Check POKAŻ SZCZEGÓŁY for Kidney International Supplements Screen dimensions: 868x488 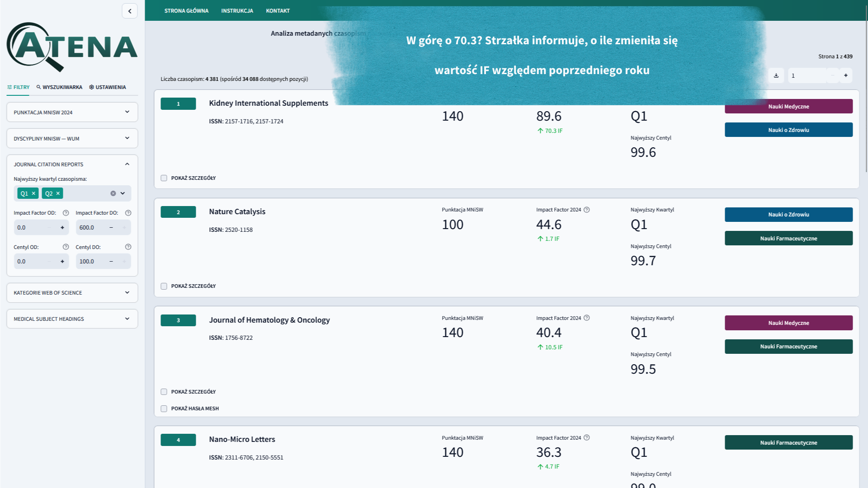point(164,178)
